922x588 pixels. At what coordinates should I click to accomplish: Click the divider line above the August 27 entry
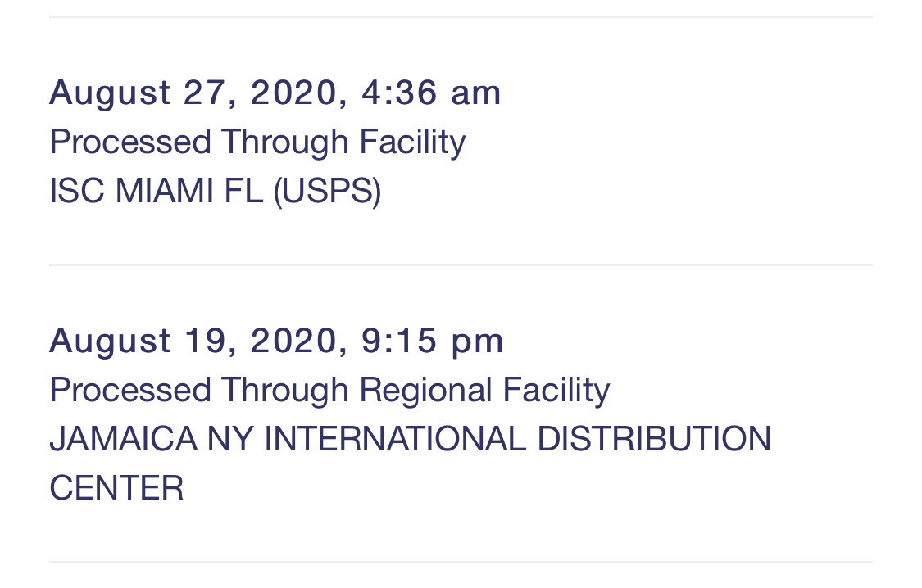pyautogui.click(x=461, y=17)
